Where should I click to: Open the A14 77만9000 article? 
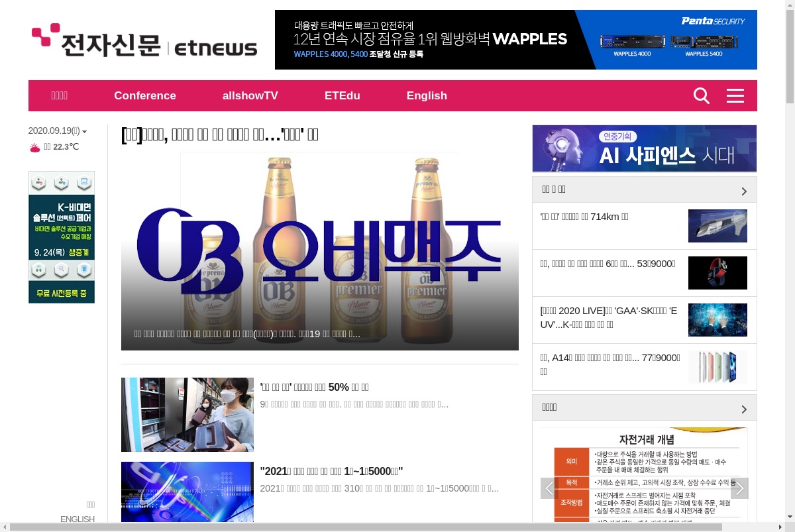click(x=610, y=364)
